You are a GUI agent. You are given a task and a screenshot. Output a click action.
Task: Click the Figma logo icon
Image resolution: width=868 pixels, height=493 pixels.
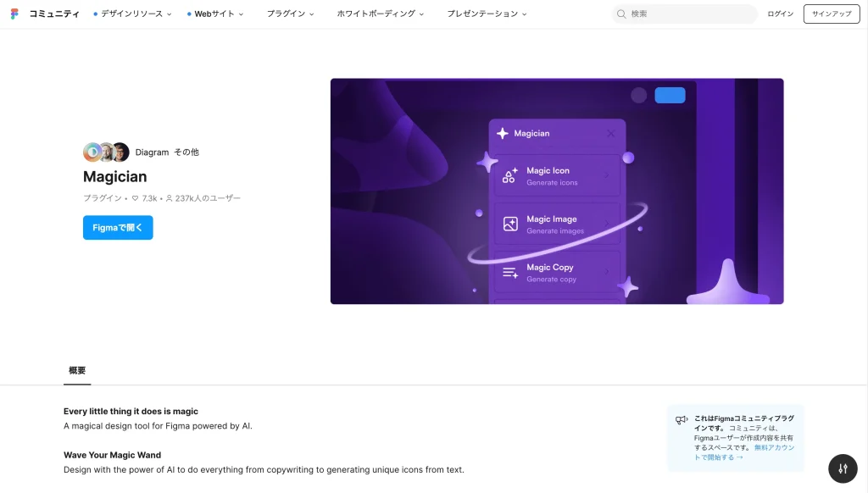coord(14,14)
